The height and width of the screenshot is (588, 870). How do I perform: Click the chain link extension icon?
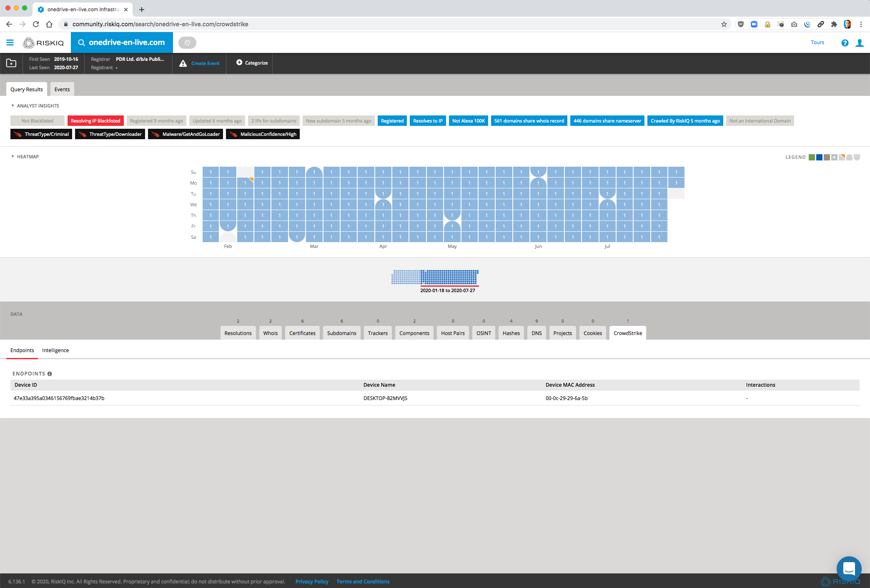pos(820,24)
